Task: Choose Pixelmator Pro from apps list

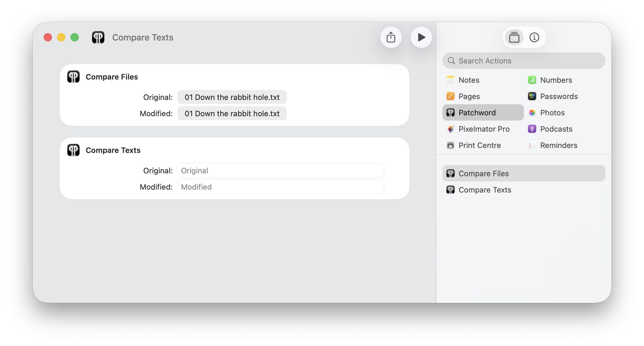Action: click(x=484, y=129)
